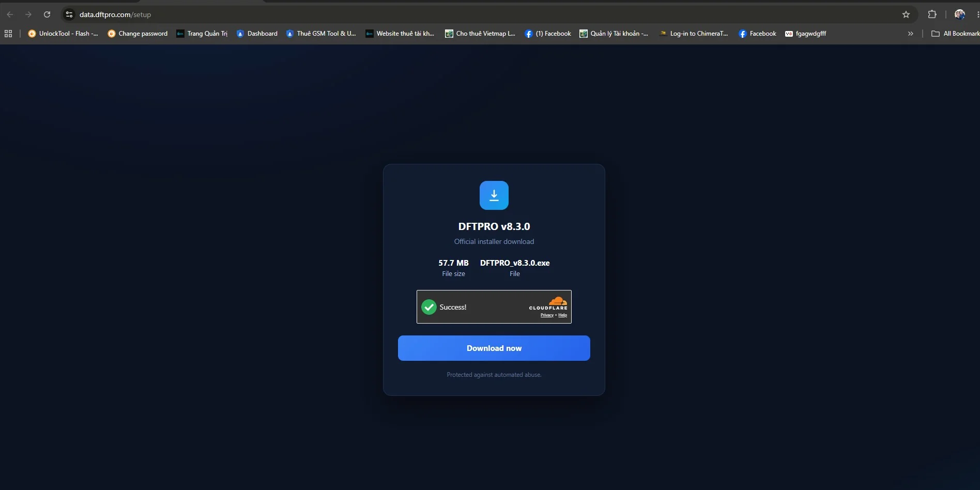Open fgagwdgfff bookmark

click(x=805, y=34)
